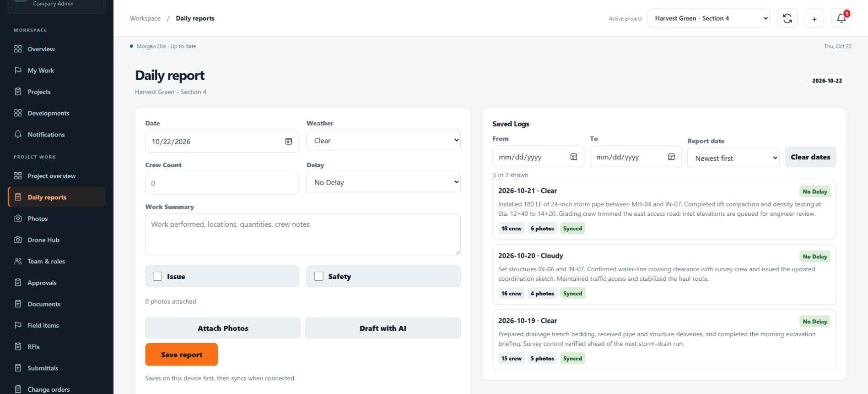Click the refresh sync icon in header
The width and height of the screenshot is (868, 394).
tap(787, 18)
